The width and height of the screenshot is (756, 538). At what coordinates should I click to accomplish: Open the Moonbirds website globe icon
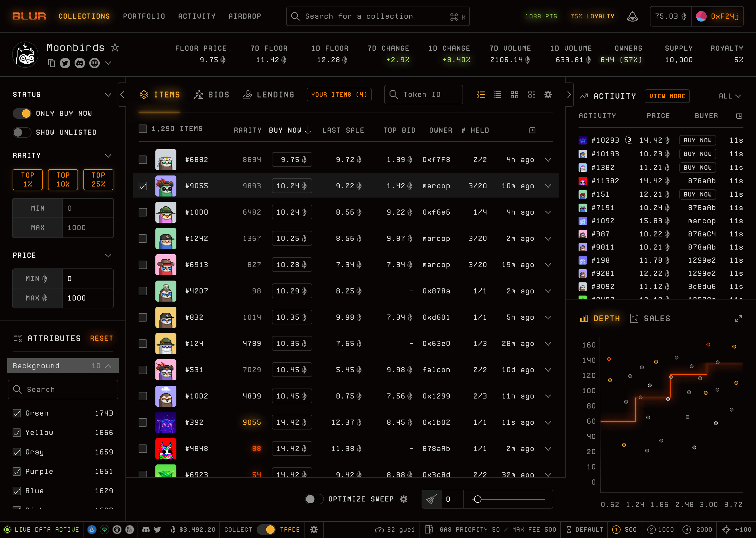(95, 63)
